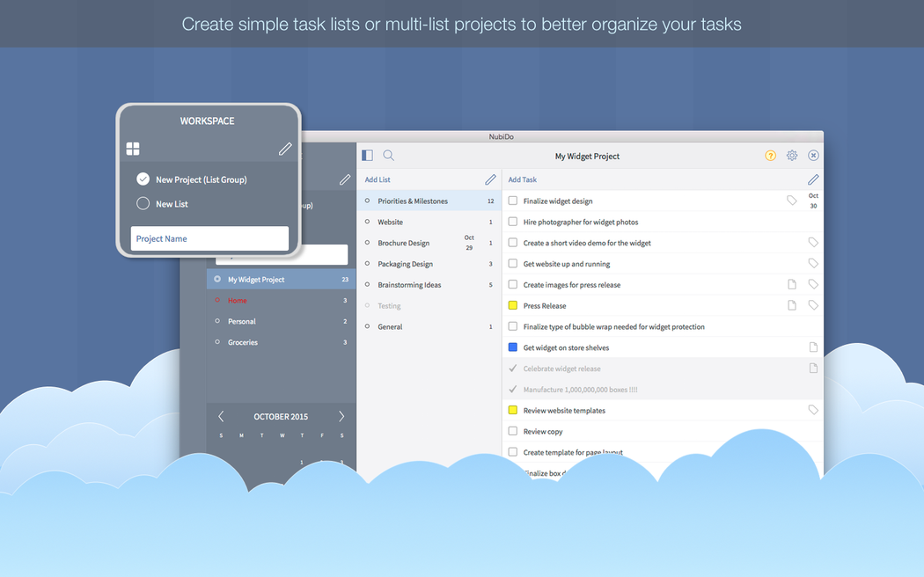
Task: Click the Add Task link
Action: pos(523,179)
